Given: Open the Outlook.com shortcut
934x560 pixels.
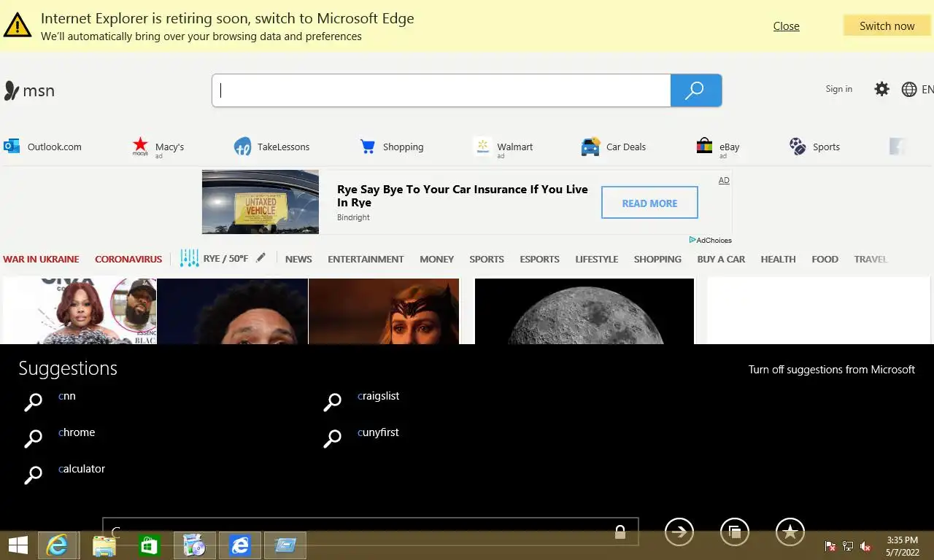Looking at the screenshot, I should coord(42,147).
